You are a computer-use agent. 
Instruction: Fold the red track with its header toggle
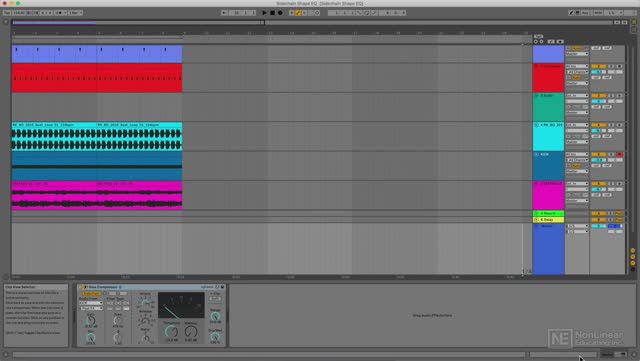(x=537, y=66)
